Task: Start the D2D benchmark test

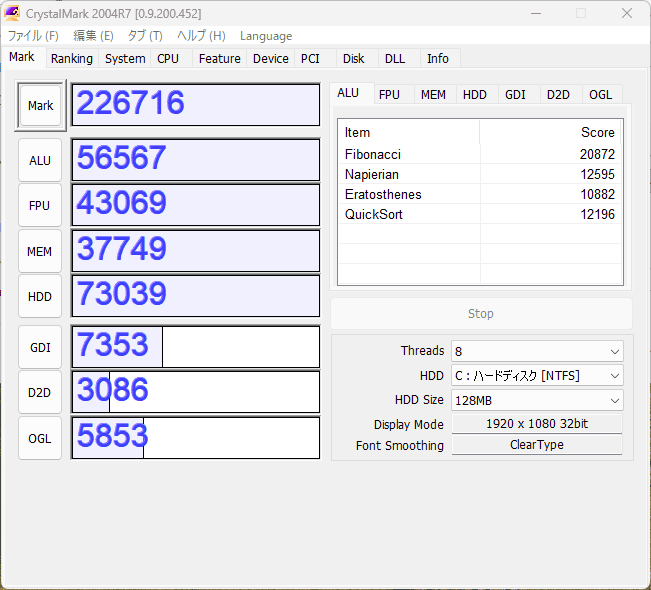Action: click(40, 393)
